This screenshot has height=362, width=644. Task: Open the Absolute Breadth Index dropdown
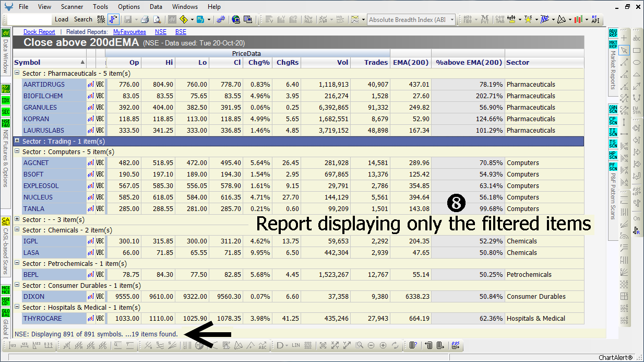(452, 19)
